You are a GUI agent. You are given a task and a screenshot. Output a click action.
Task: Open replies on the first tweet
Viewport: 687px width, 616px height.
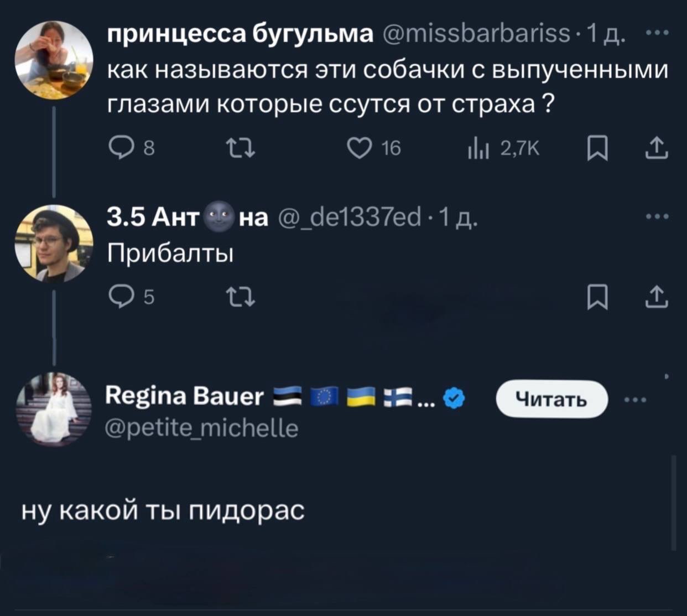tap(118, 148)
